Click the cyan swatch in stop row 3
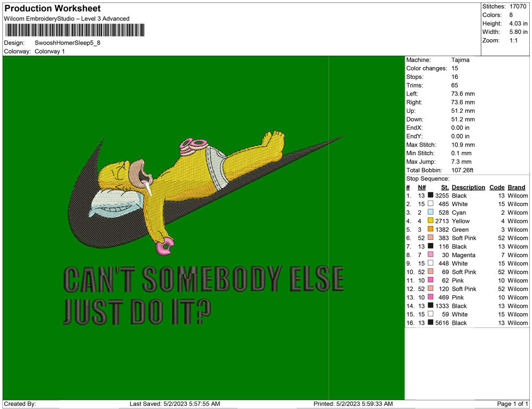Screen dimensions: 532x409 (x=430, y=212)
